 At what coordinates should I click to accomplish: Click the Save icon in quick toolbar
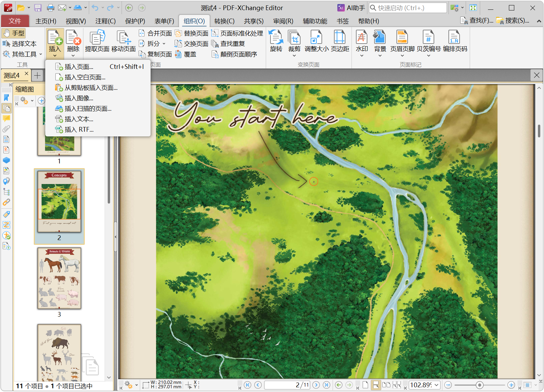pyautogui.click(x=38, y=8)
